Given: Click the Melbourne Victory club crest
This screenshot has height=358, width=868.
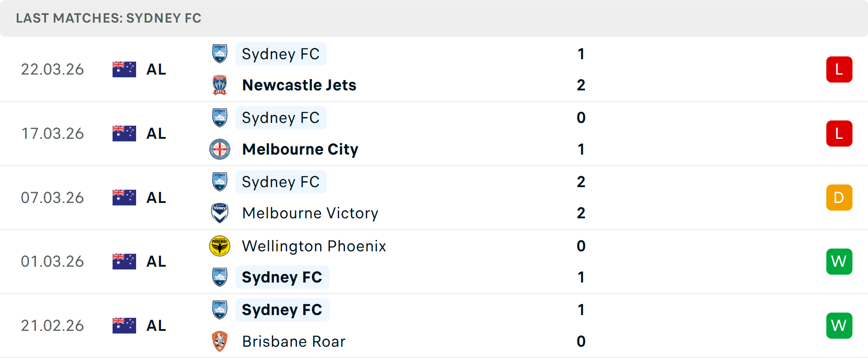Looking at the screenshot, I should pyautogui.click(x=220, y=213).
